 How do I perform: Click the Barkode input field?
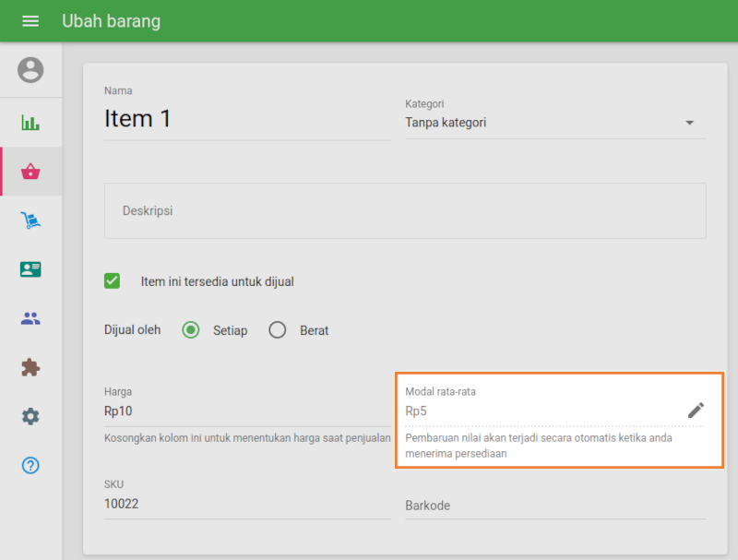pos(553,506)
